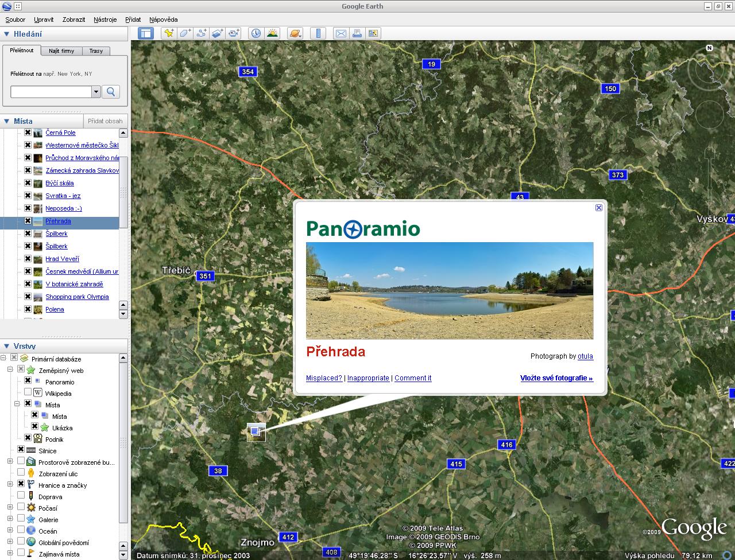This screenshot has width=735, height=560.
Task: Enable the Doprava layer checkbox
Action: (x=21, y=496)
